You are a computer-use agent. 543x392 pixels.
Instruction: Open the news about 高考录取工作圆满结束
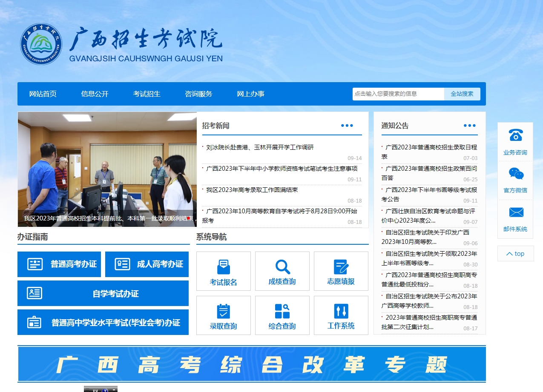(x=250, y=189)
